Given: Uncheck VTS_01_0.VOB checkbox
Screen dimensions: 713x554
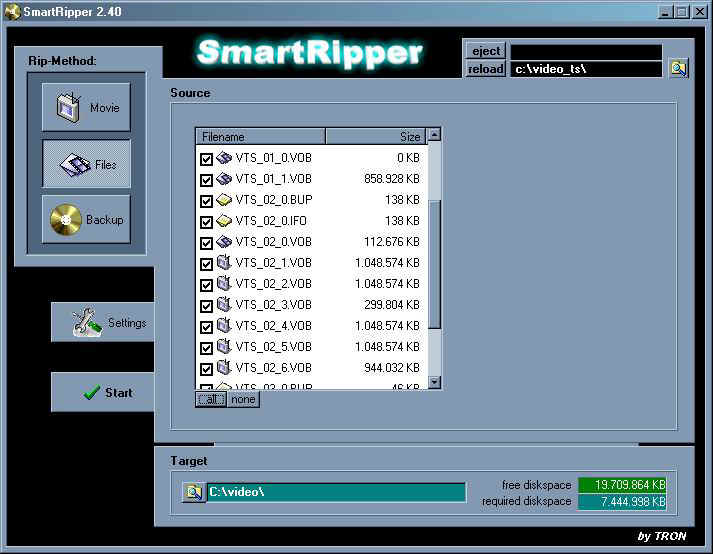Looking at the screenshot, I should click(x=206, y=159).
